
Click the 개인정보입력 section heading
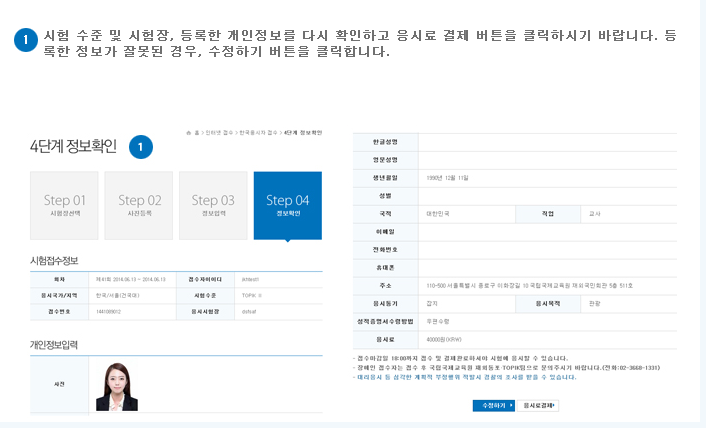[x=61, y=345]
